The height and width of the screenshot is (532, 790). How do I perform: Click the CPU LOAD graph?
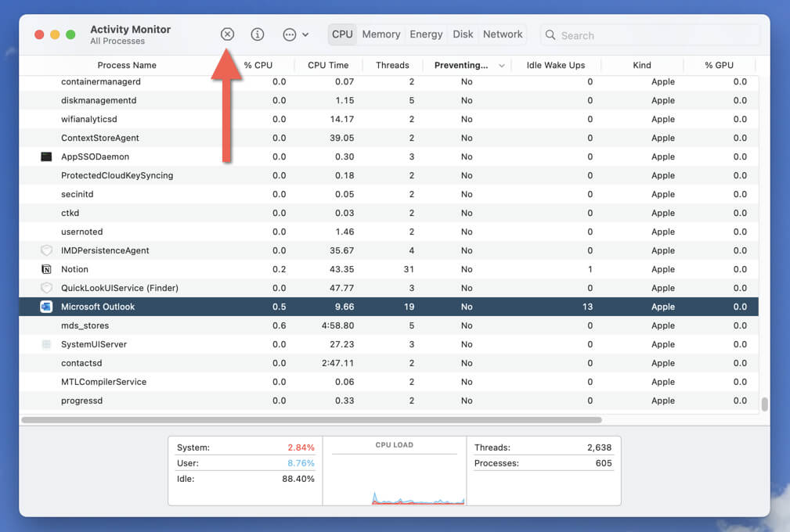tap(395, 471)
